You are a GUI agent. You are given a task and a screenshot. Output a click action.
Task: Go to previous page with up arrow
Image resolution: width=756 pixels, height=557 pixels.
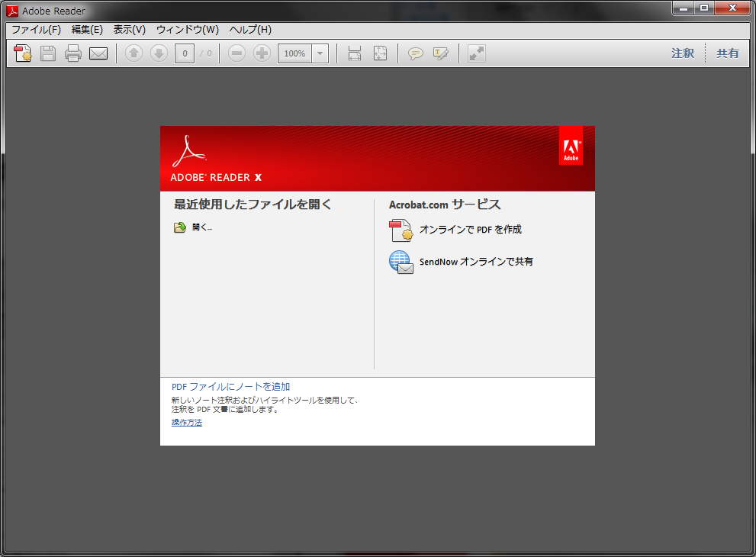[134, 53]
